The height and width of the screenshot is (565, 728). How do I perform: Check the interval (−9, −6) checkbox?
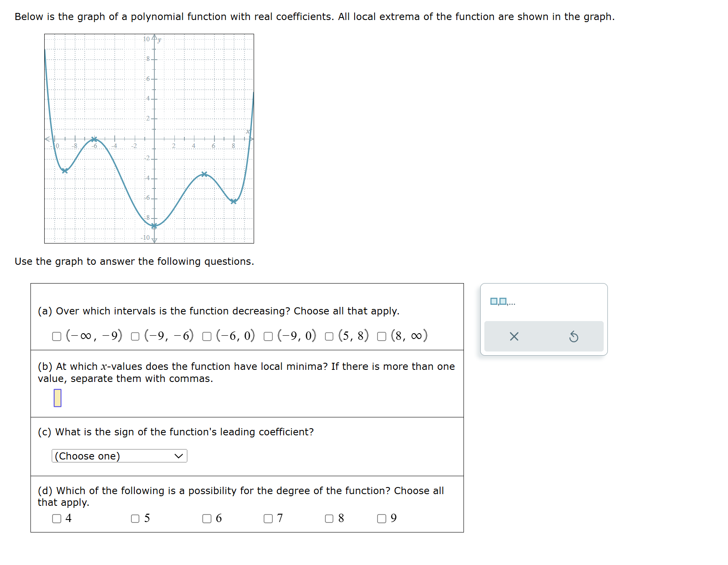[x=134, y=336]
